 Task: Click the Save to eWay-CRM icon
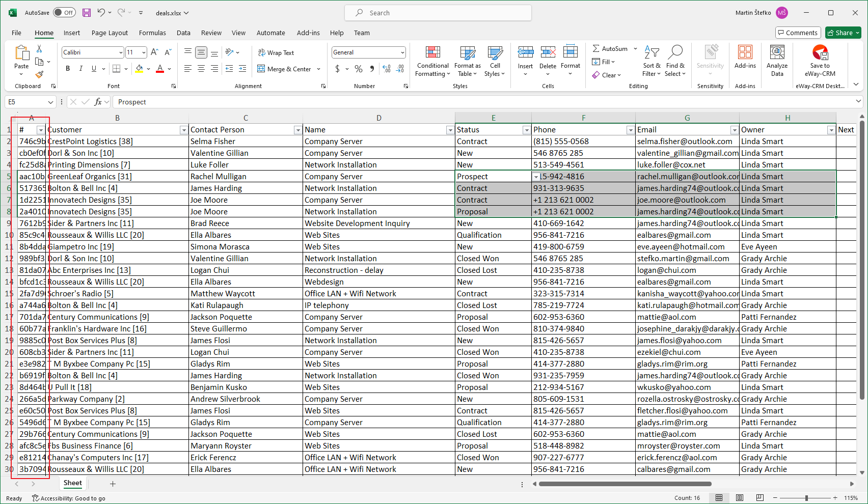820,53
